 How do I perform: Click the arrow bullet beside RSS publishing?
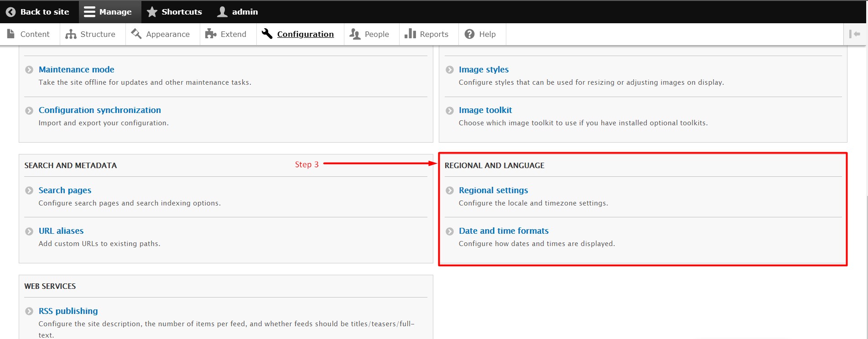pyautogui.click(x=29, y=311)
